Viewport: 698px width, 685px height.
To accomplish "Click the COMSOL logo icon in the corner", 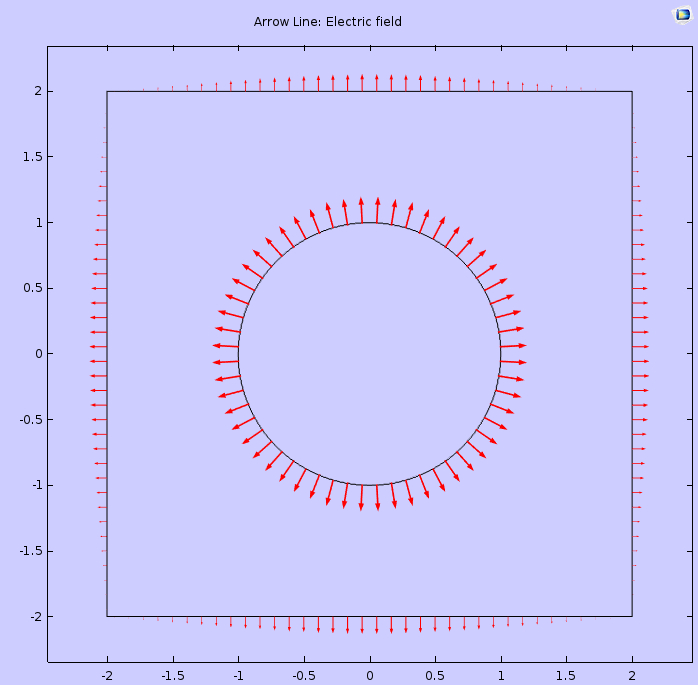I will (682, 15).
